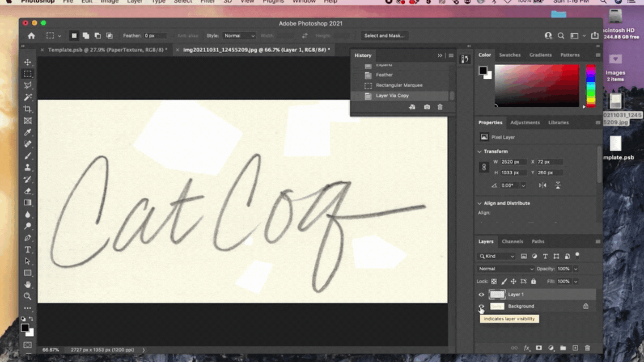Activate the Zoom tool

click(x=28, y=296)
